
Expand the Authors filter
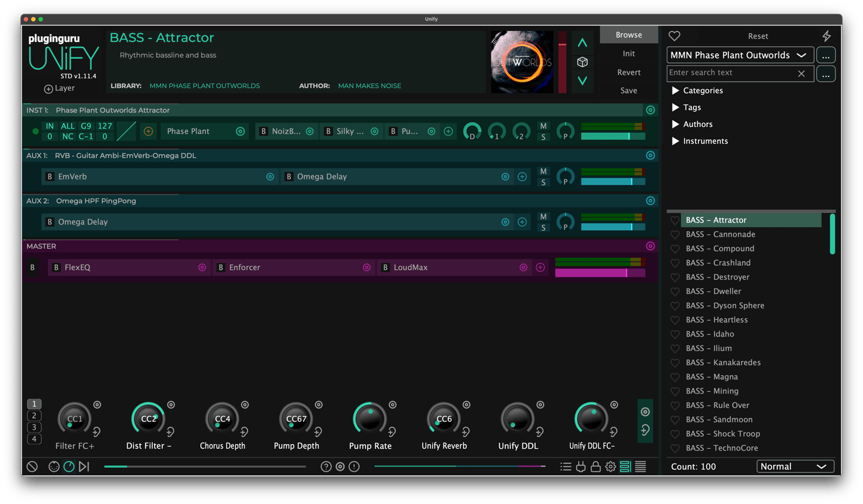675,124
